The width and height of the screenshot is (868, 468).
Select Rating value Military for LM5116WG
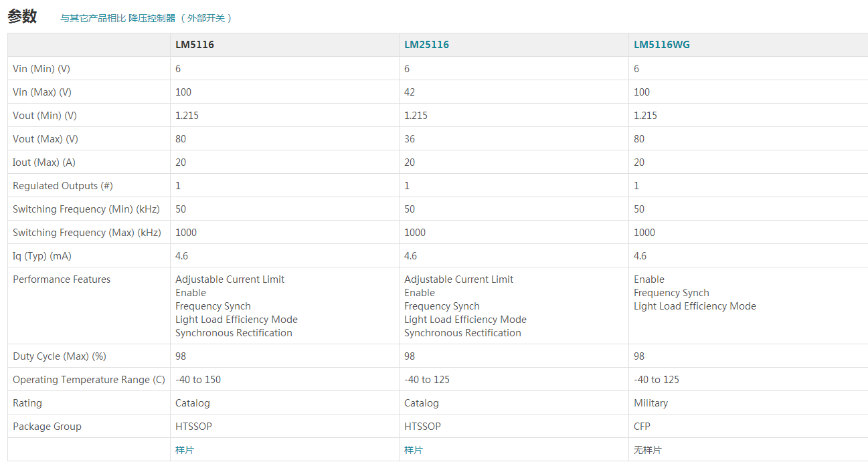click(650, 403)
